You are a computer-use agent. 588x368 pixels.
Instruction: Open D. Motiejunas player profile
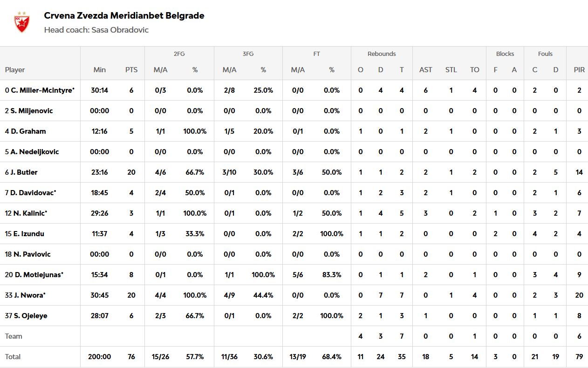click(x=38, y=275)
